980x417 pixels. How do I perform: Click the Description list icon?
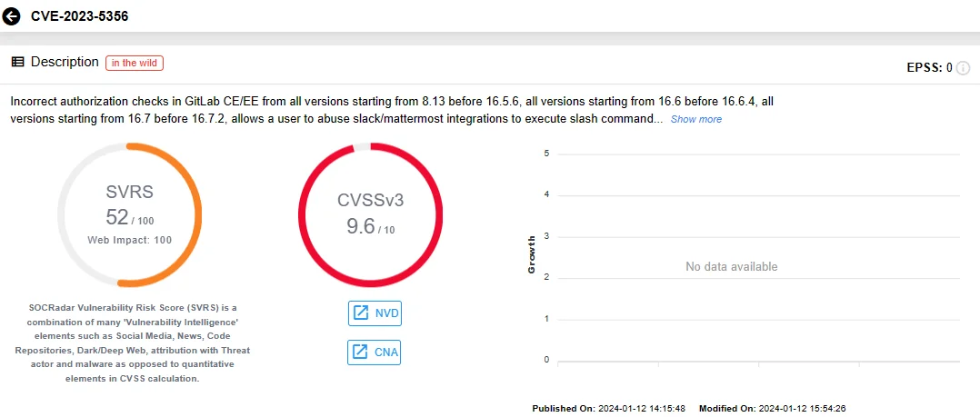pos(18,62)
